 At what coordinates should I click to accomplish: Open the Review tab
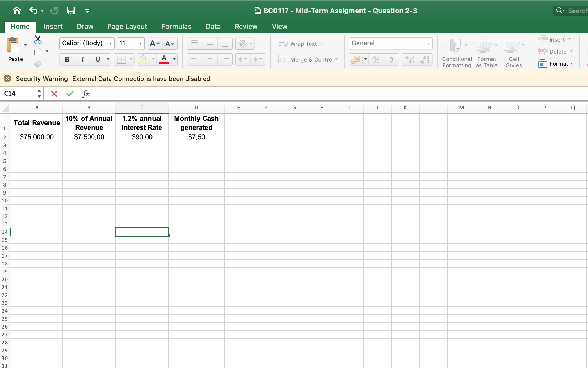[x=246, y=27]
